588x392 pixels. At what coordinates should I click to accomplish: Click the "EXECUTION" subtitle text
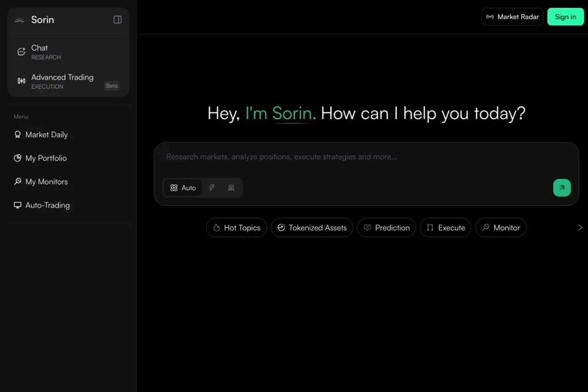[47, 87]
